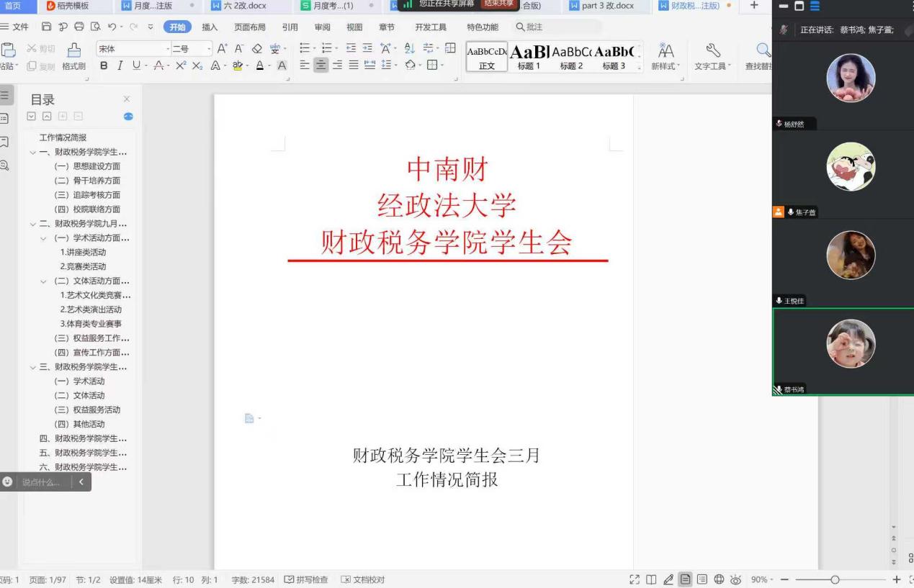
Task: Toggle italic formatting
Action: [x=120, y=65]
